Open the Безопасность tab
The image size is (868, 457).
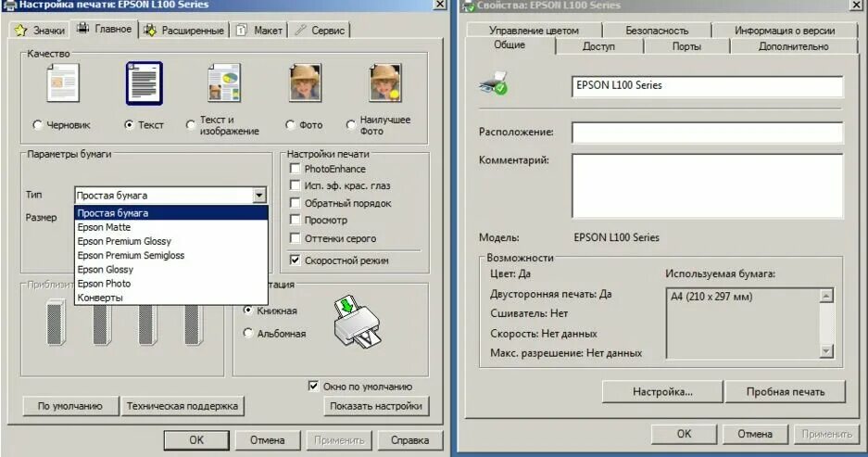(657, 31)
